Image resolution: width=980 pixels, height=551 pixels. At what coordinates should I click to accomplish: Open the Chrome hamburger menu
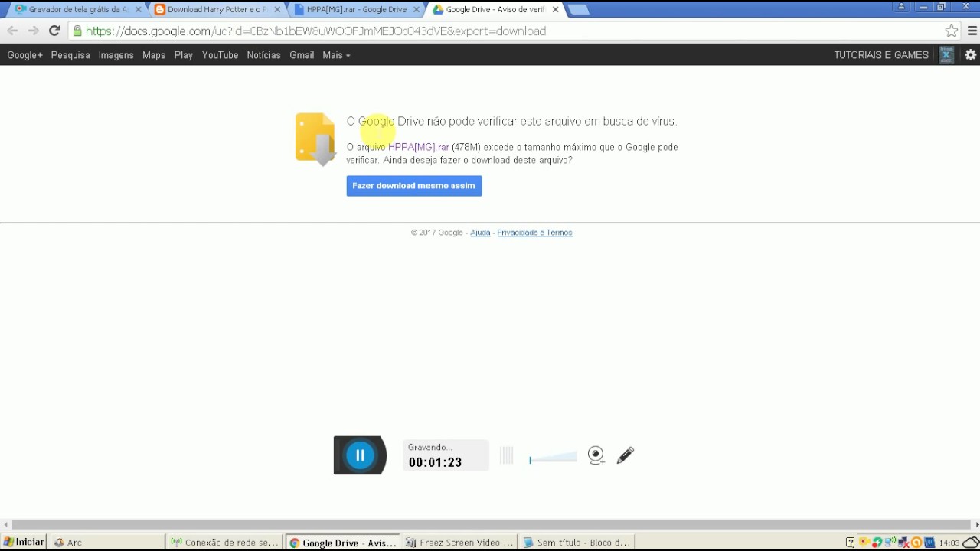[x=972, y=31]
